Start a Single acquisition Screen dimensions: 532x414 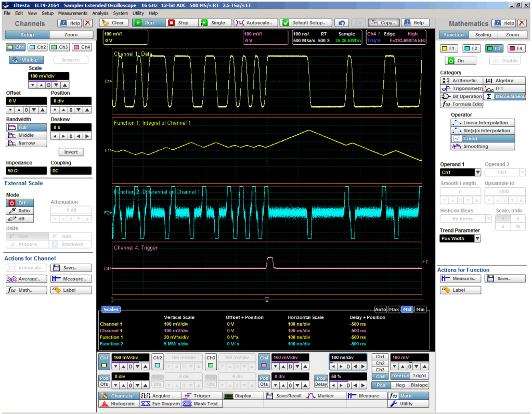tap(213, 23)
